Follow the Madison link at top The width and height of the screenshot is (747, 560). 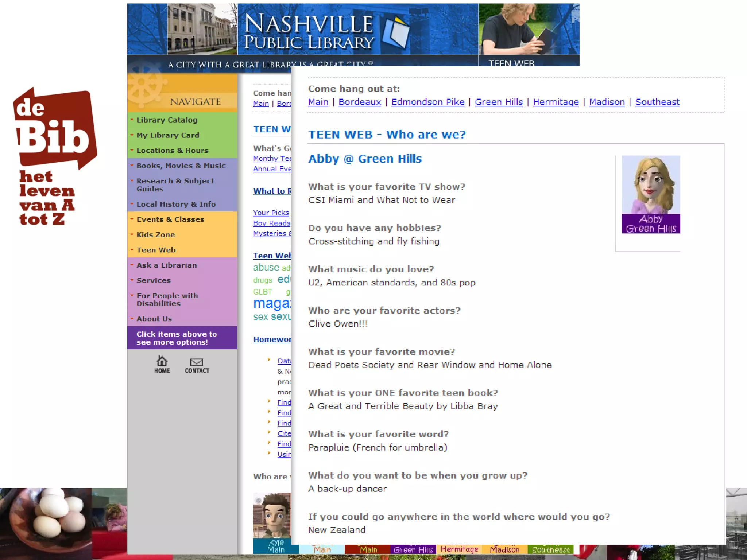(607, 102)
